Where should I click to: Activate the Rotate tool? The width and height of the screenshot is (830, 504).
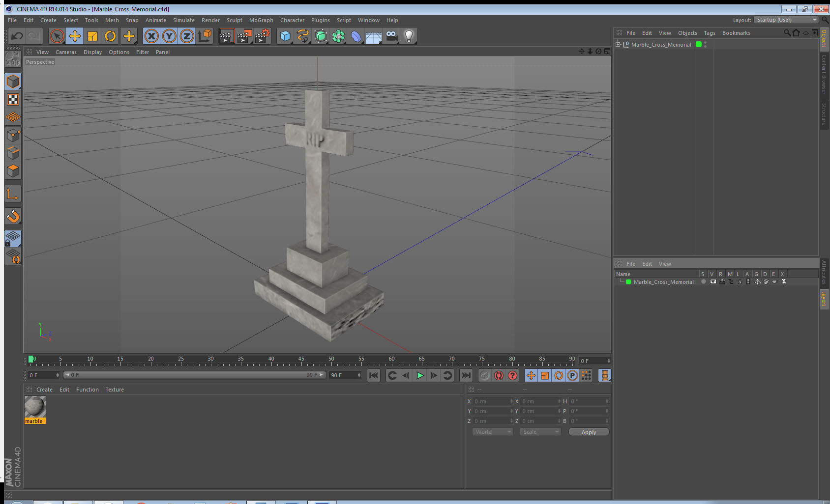click(111, 36)
